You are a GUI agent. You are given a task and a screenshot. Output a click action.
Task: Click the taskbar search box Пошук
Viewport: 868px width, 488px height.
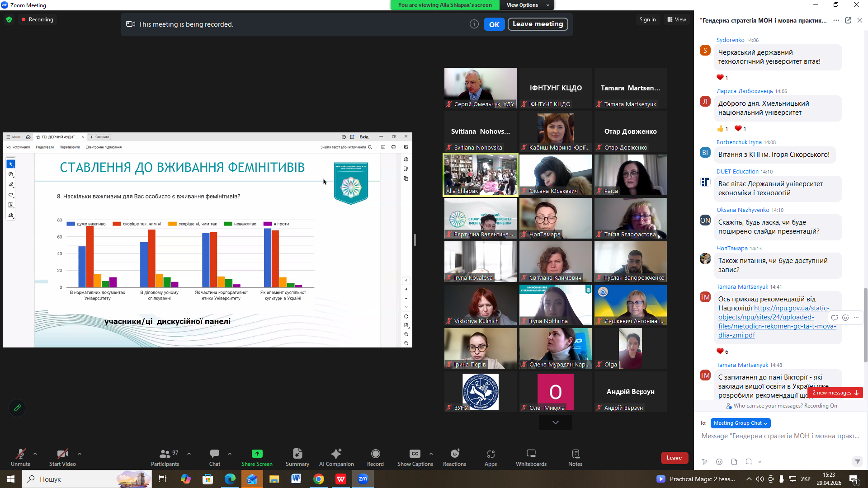tap(87, 479)
